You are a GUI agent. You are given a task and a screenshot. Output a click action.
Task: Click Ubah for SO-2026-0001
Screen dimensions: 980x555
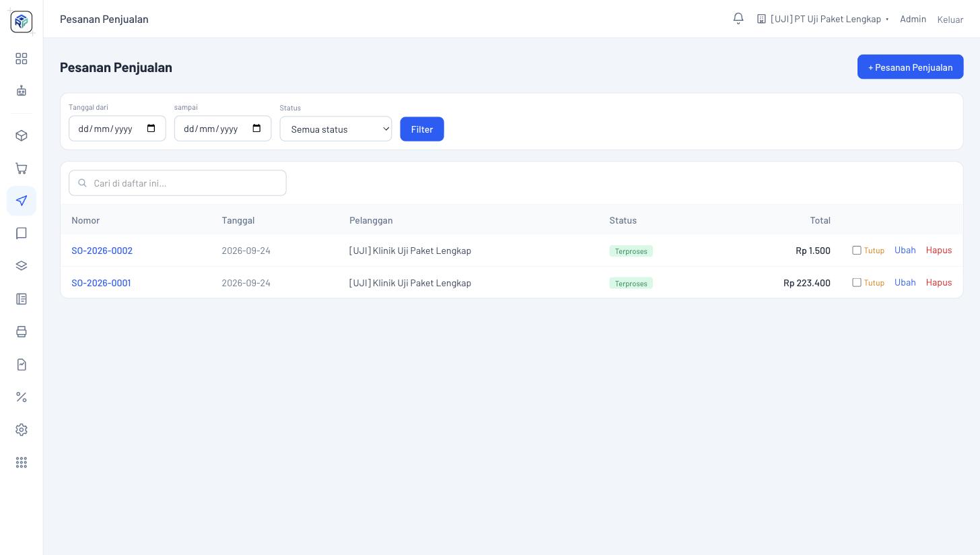click(x=905, y=282)
